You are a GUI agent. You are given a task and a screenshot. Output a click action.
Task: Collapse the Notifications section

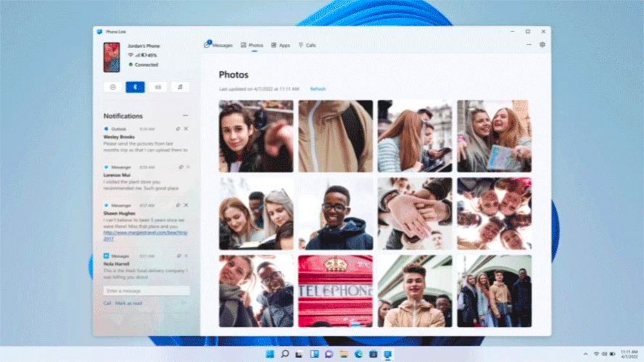tap(185, 116)
